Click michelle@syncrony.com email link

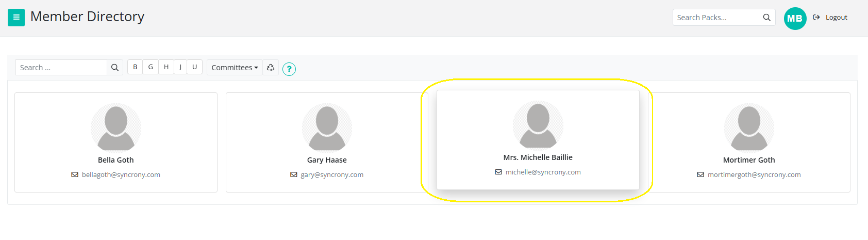tap(543, 172)
